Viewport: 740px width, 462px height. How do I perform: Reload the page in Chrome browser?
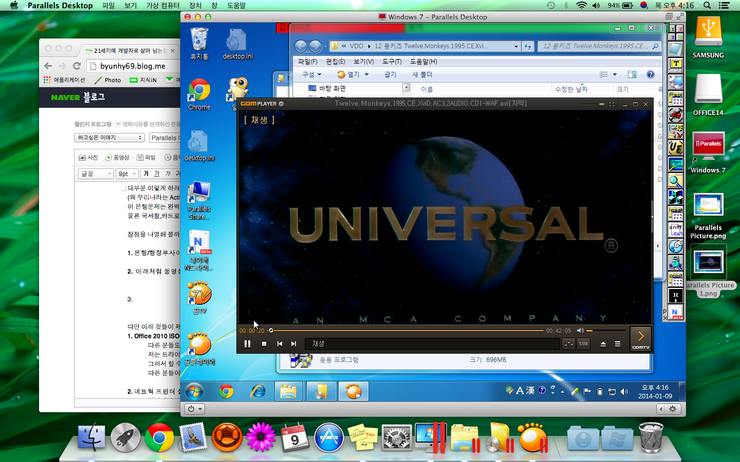tap(77, 66)
